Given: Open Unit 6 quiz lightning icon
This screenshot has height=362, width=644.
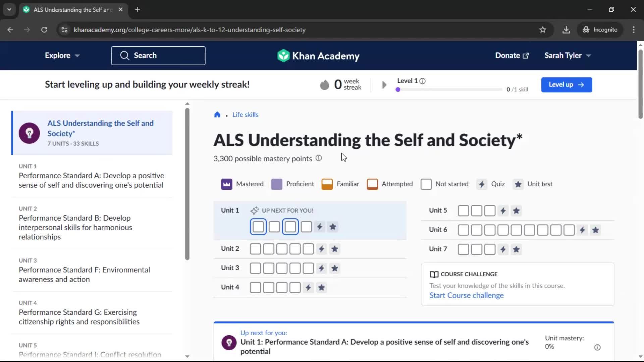Looking at the screenshot, I should pyautogui.click(x=582, y=230).
